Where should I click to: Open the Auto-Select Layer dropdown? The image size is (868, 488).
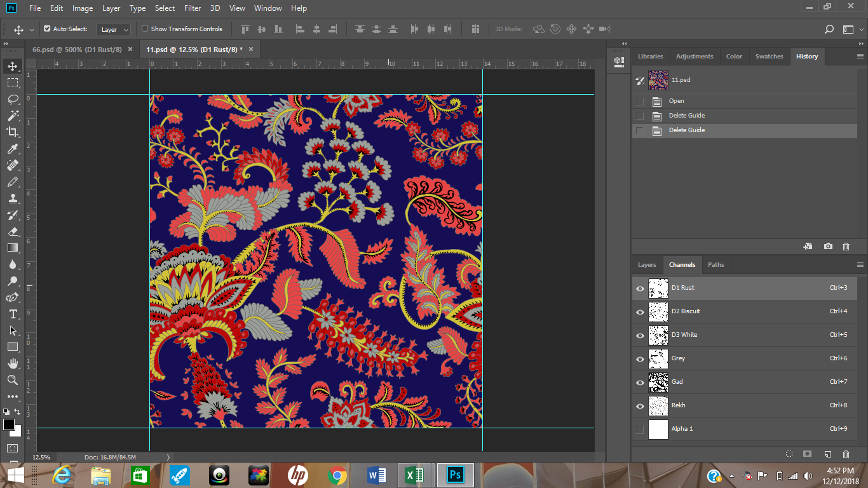(114, 29)
